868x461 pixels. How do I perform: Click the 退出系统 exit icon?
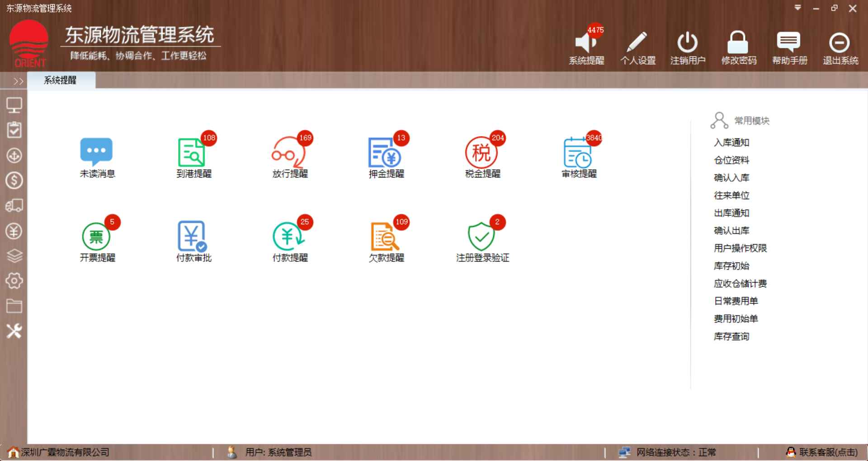point(840,42)
